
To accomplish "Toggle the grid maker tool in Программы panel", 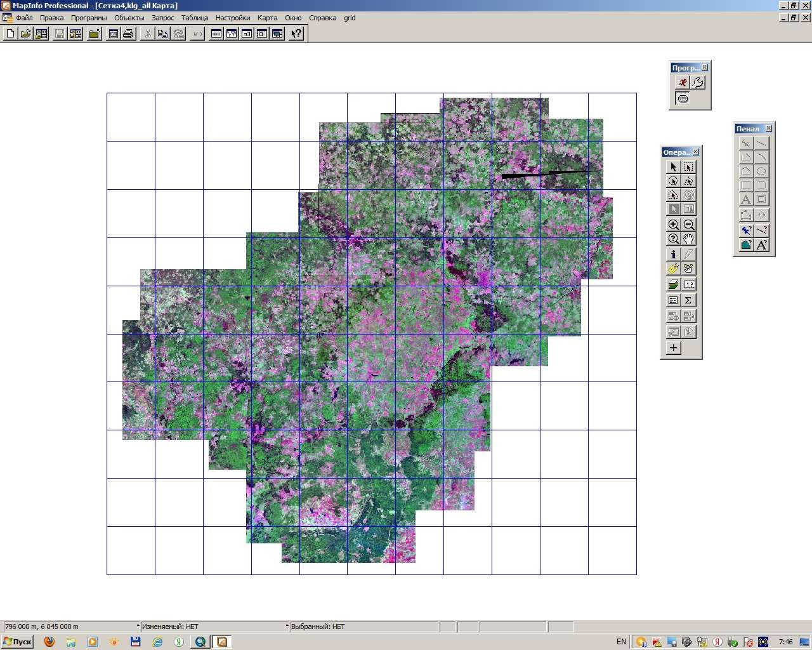I will (x=683, y=98).
